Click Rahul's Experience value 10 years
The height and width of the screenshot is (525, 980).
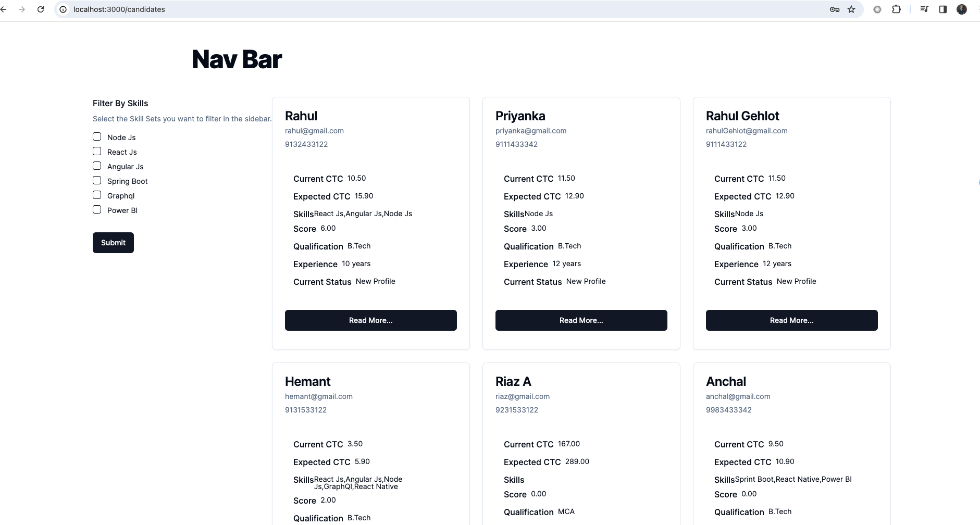pos(356,264)
